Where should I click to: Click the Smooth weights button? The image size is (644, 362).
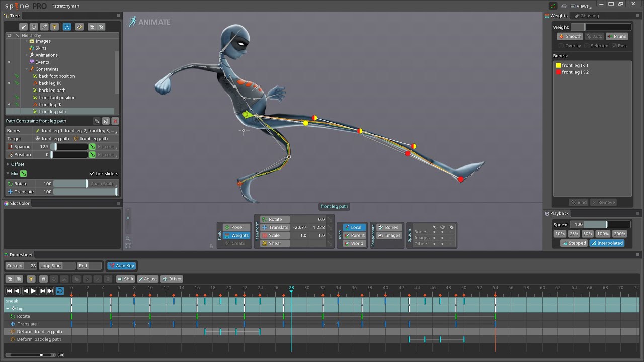click(570, 36)
